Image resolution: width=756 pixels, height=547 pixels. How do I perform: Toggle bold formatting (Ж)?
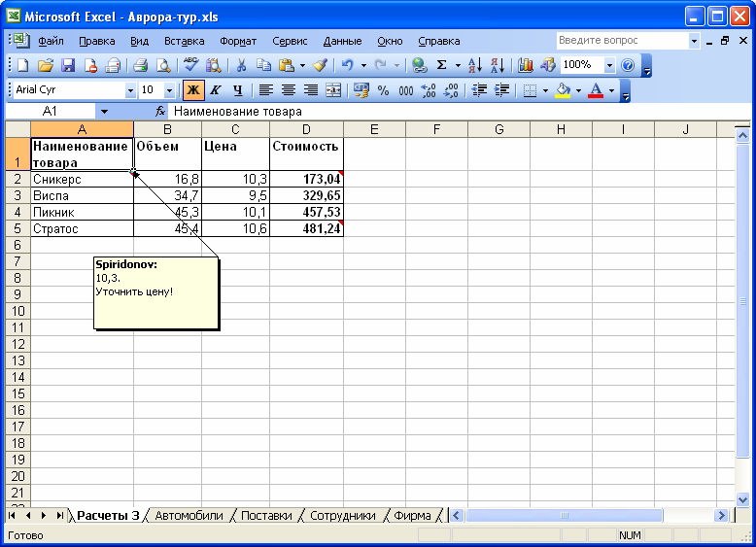pos(193,90)
